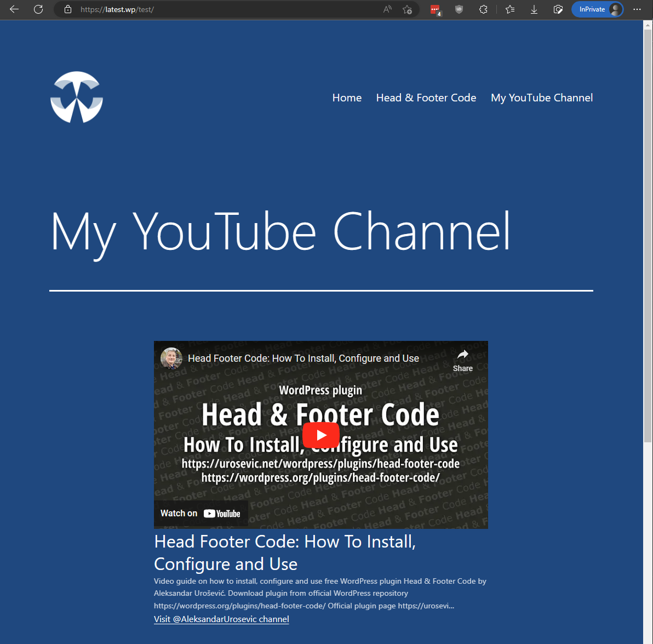Screen dimensions: 653x644
Task: View site info via the address-bar lock icon
Action: click(x=68, y=9)
